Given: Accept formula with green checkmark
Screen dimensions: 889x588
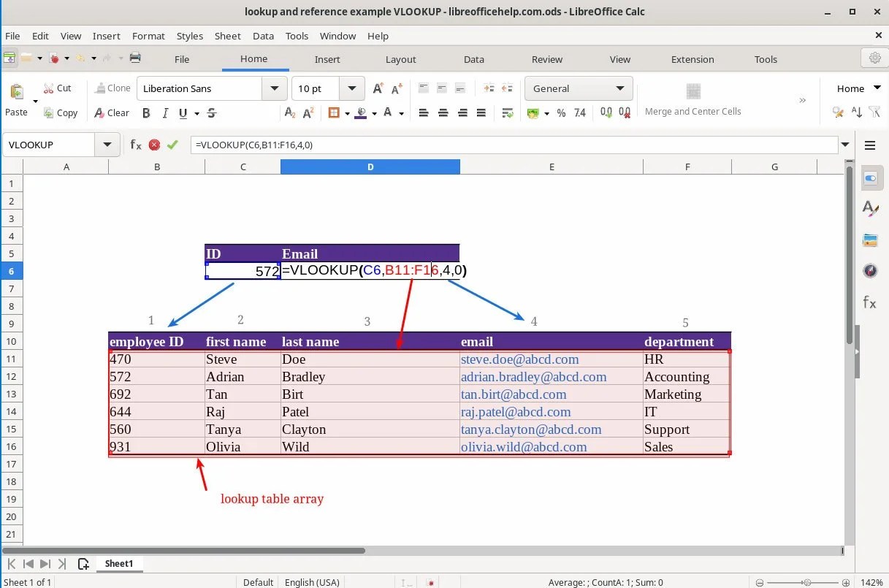Looking at the screenshot, I should tap(172, 145).
